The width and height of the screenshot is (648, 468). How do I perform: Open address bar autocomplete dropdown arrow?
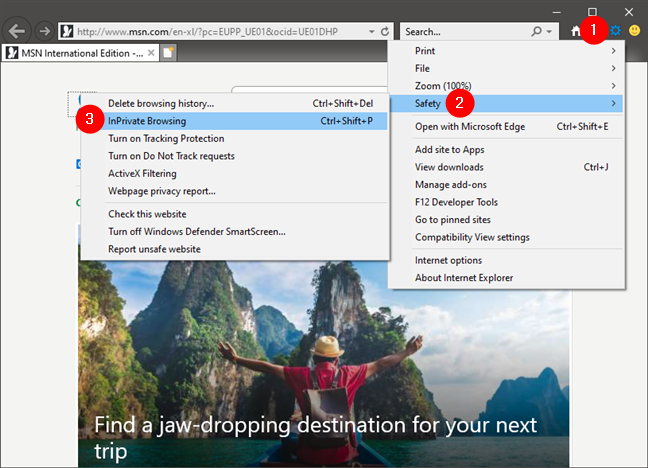pyautogui.click(x=372, y=31)
